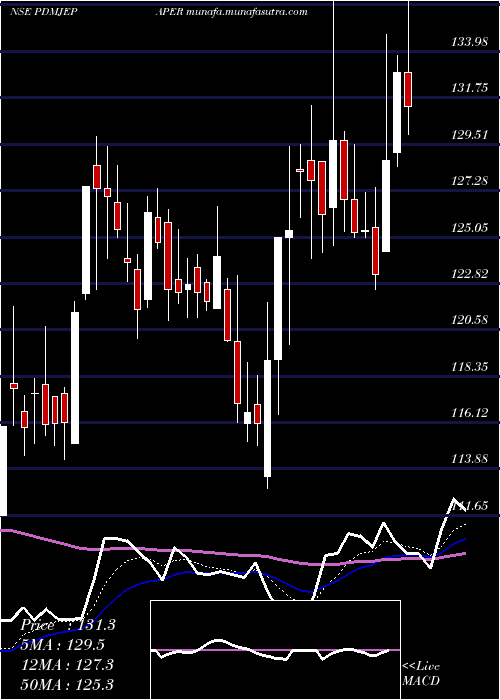Click the 118.35 price axis label
The height and width of the screenshot is (700, 500).
[470, 367]
